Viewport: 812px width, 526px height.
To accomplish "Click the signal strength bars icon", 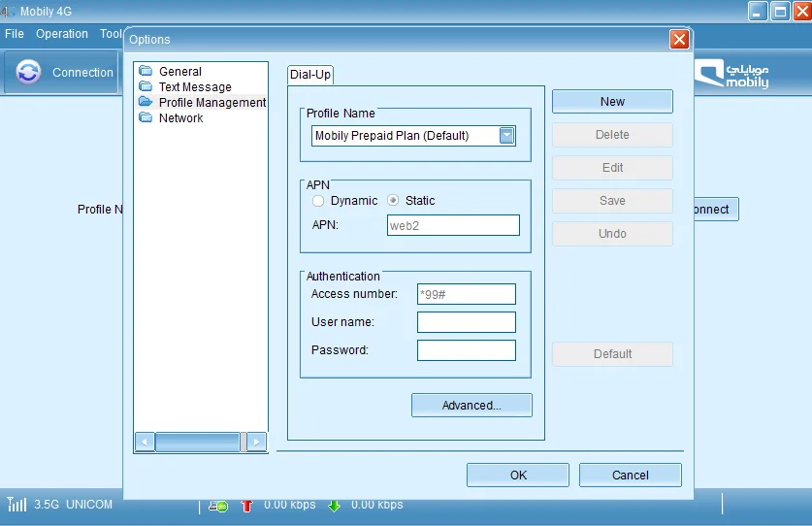I will pyautogui.click(x=16, y=504).
